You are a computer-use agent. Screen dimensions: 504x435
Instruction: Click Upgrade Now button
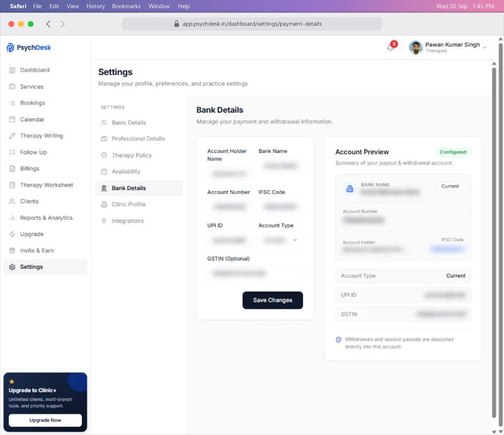coord(45,420)
